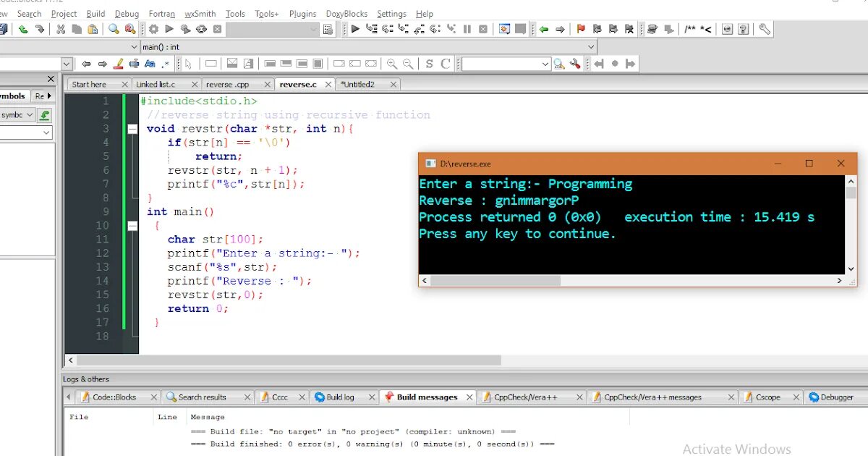Screen dimensions: 868x456
Task: Click the Clear bookmarks flag icon
Action: (x=629, y=29)
